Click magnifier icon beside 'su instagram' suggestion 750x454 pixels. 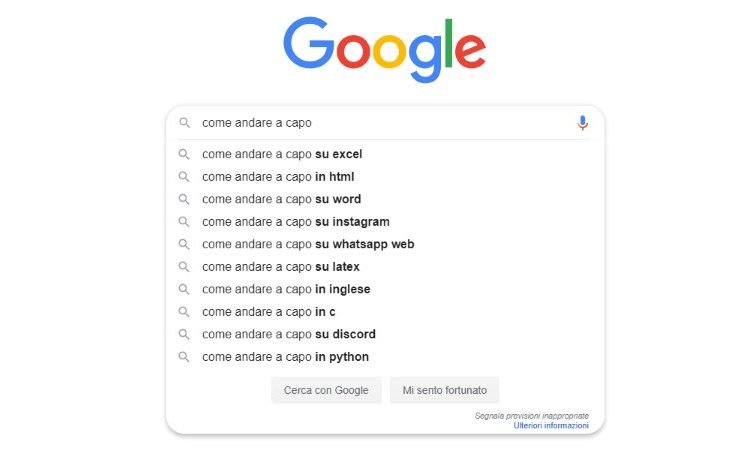pyautogui.click(x=184, y=221)
